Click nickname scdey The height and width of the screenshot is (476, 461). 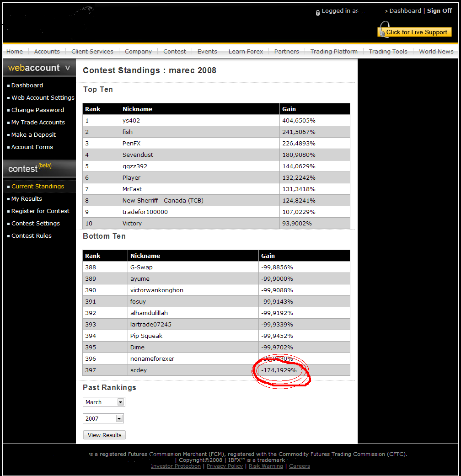tap(139, 370)
